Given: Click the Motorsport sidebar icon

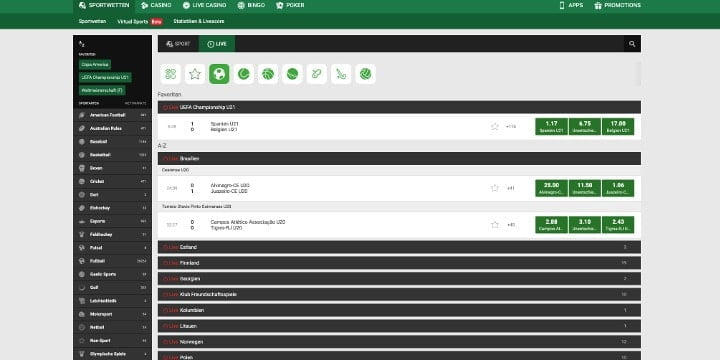Looking at the screenshot, I should coord(82,314).
